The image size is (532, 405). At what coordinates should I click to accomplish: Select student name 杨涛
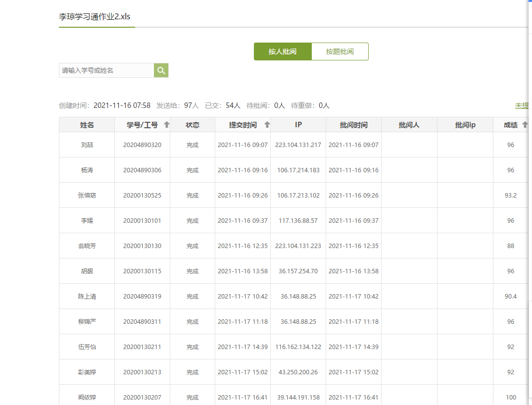click(87, 170)
